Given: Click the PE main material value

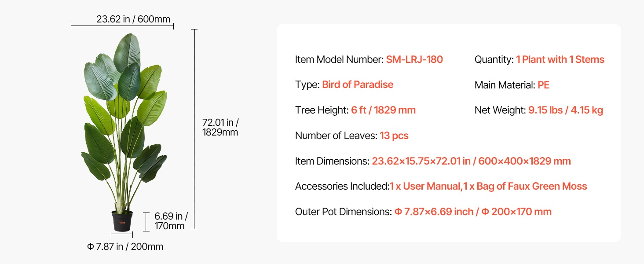Looking at the screenshot, I should [x=543, y=85].
